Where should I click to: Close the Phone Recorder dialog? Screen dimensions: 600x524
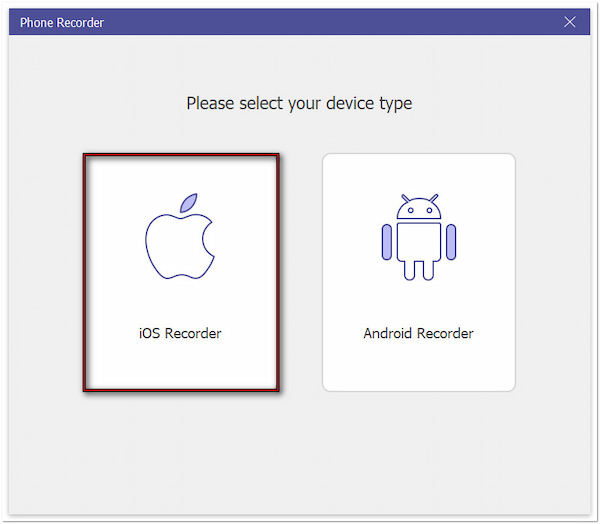click(569, 22)
